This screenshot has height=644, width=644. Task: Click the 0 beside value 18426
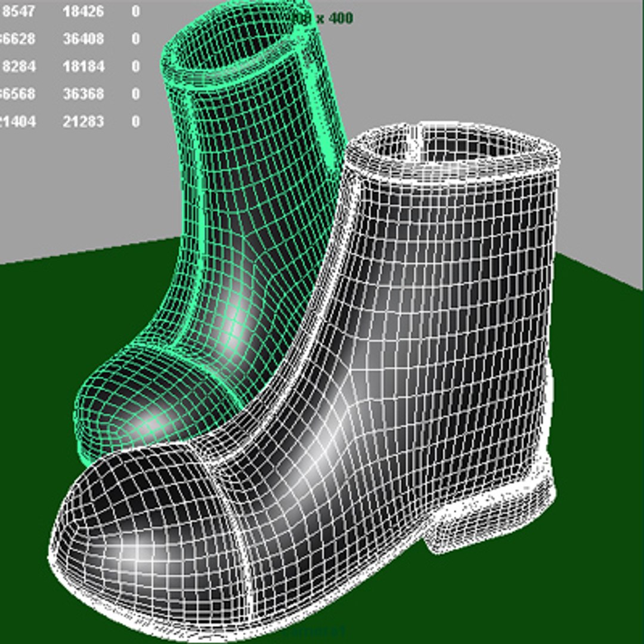136,11
